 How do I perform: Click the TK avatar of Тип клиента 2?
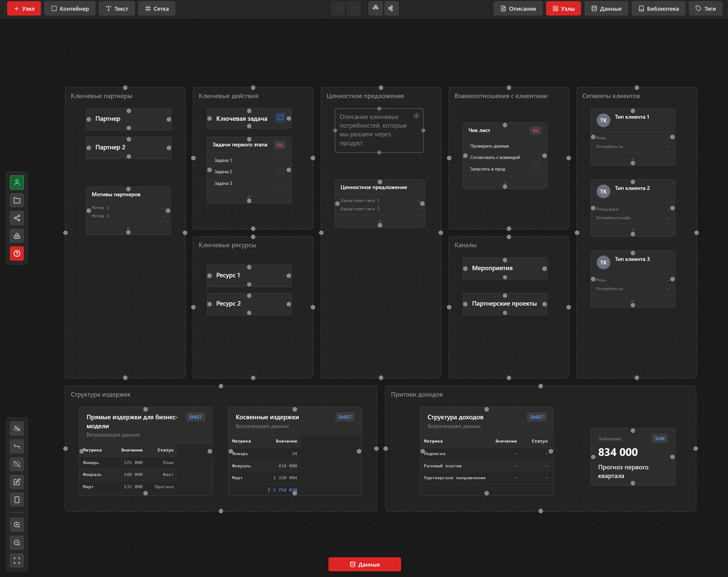pyautogui.click(x=603, y=191)
